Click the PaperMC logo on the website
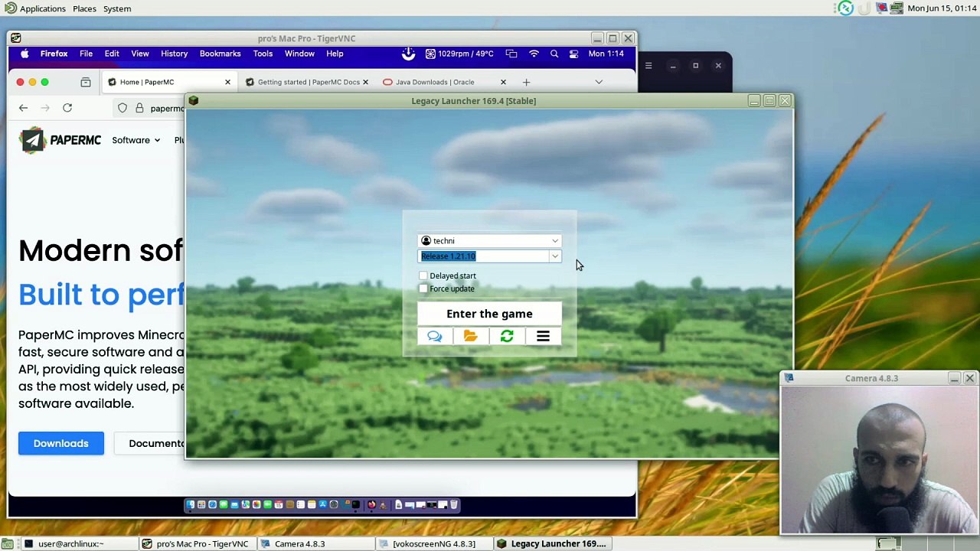Screen dimensions: 980x551 pyautogui.click(x=60, y=140)
